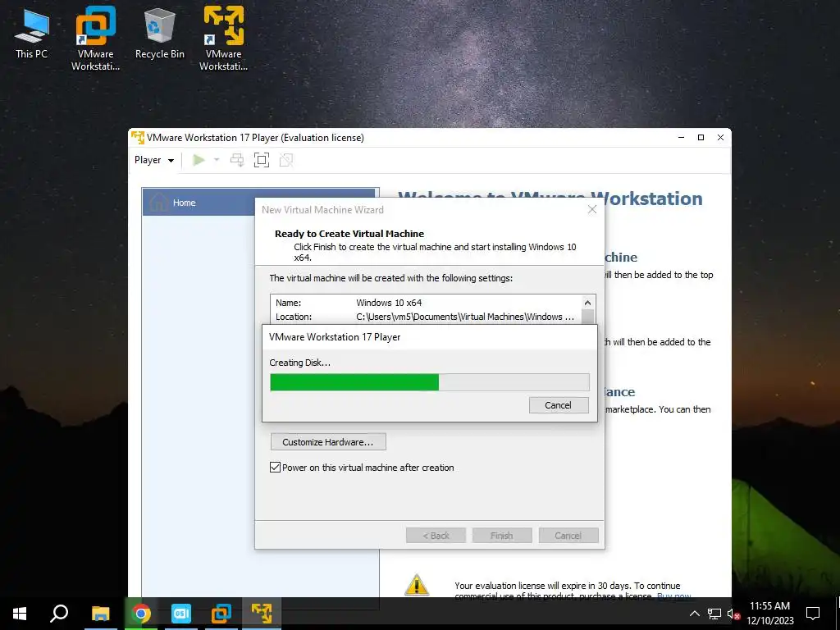
Task: Open the network tray icon
Action: coord(714,614)
